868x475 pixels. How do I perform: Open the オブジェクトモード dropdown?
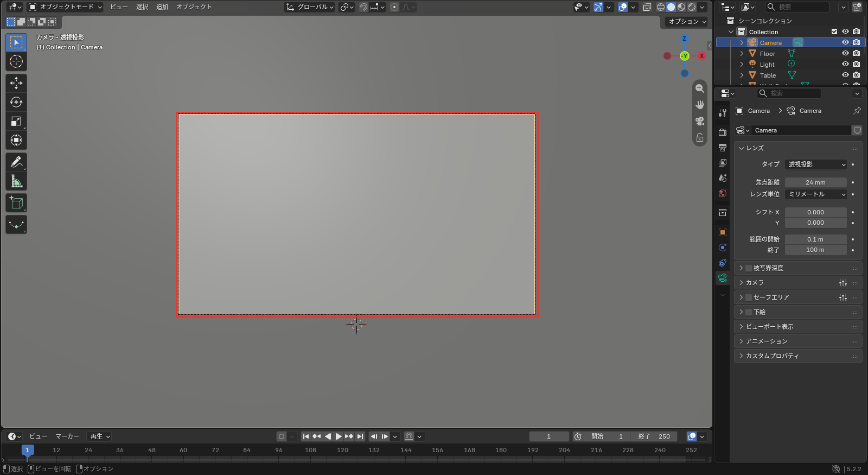point(65,7)
